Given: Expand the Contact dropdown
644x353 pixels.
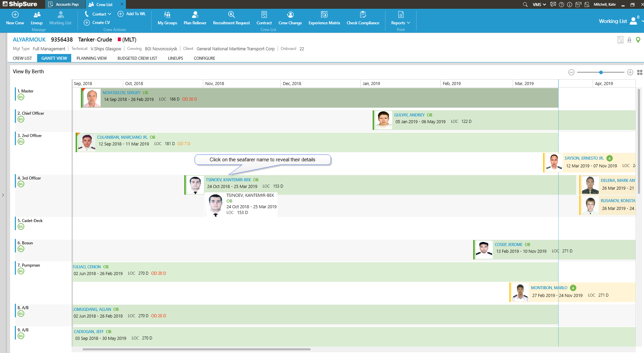Looking at the screenshot, I should (x=101, y=14).
